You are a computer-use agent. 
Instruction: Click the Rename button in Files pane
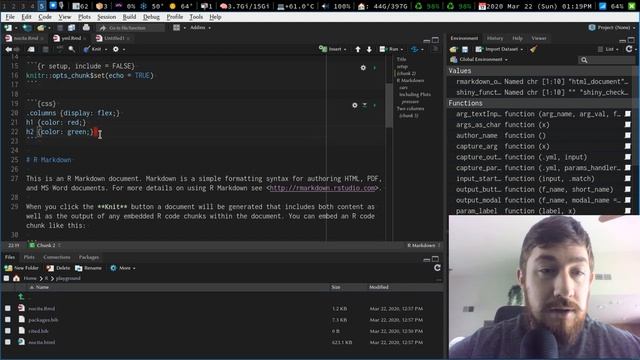coord(88,268)
